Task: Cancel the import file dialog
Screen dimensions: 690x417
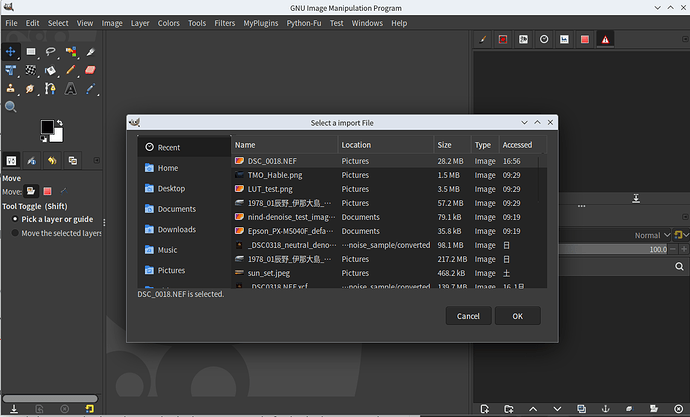Action: pos(468,316)
